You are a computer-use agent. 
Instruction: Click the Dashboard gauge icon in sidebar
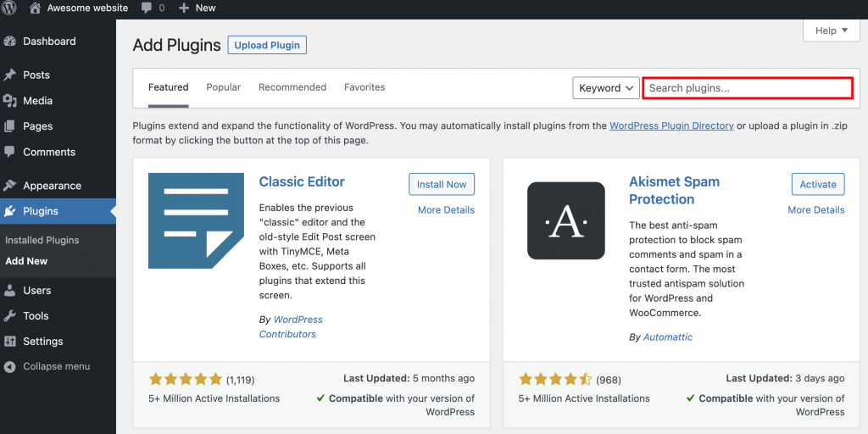[10, 42]
